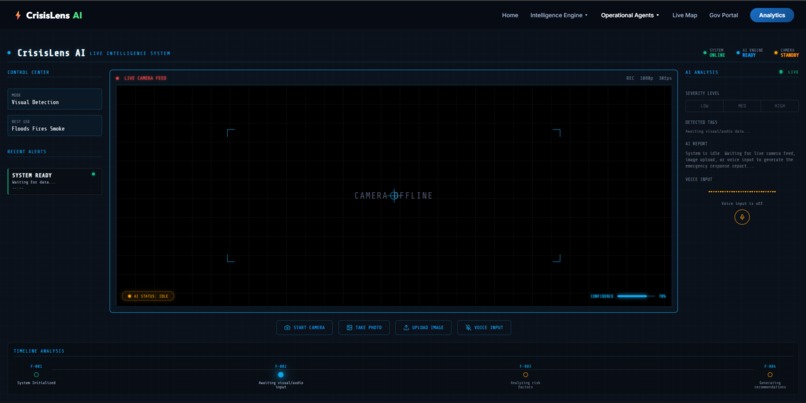Click the F-003 Analyzing risk factors marker

point(525,375)
